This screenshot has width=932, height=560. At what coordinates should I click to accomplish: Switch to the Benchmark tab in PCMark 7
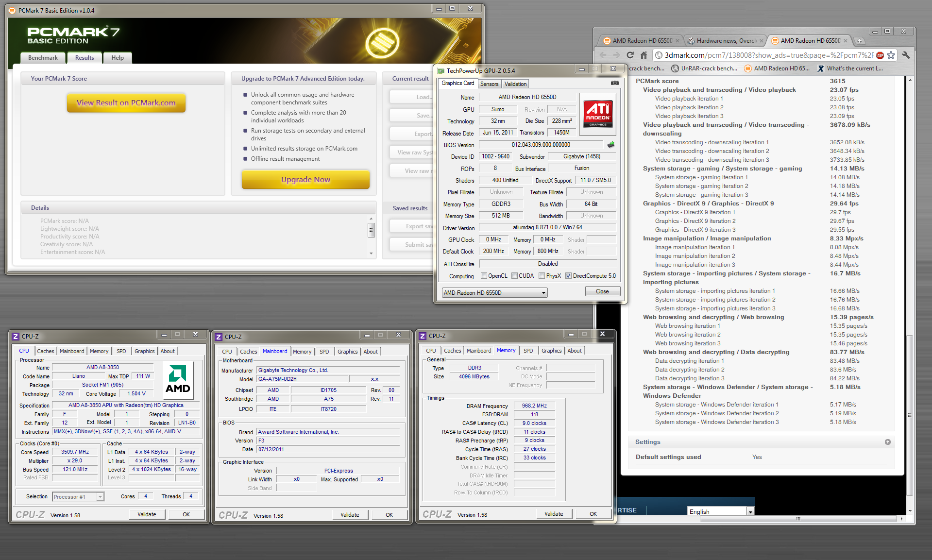(x=43, y=58)
